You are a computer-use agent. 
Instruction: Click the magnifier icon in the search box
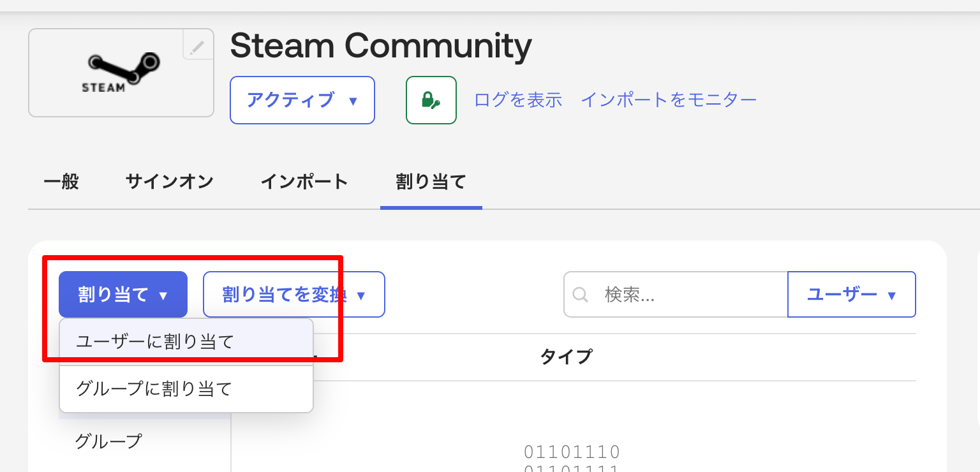[x=581, y=295]
